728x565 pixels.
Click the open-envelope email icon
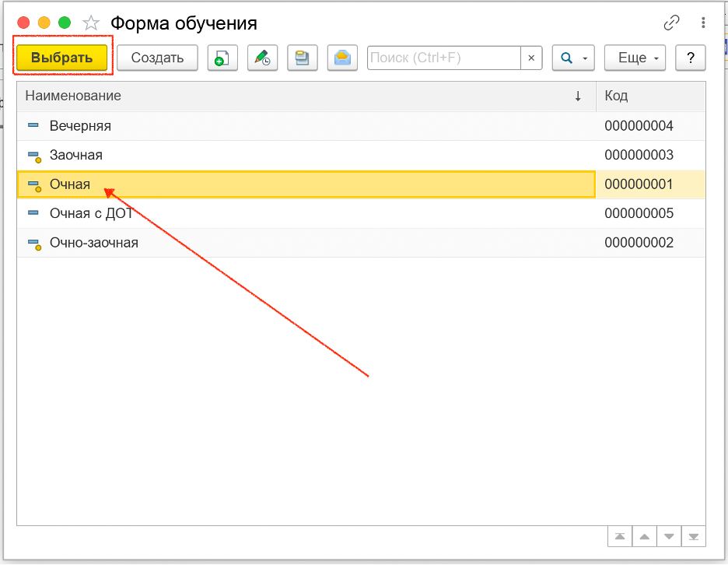tap(342, 58)
